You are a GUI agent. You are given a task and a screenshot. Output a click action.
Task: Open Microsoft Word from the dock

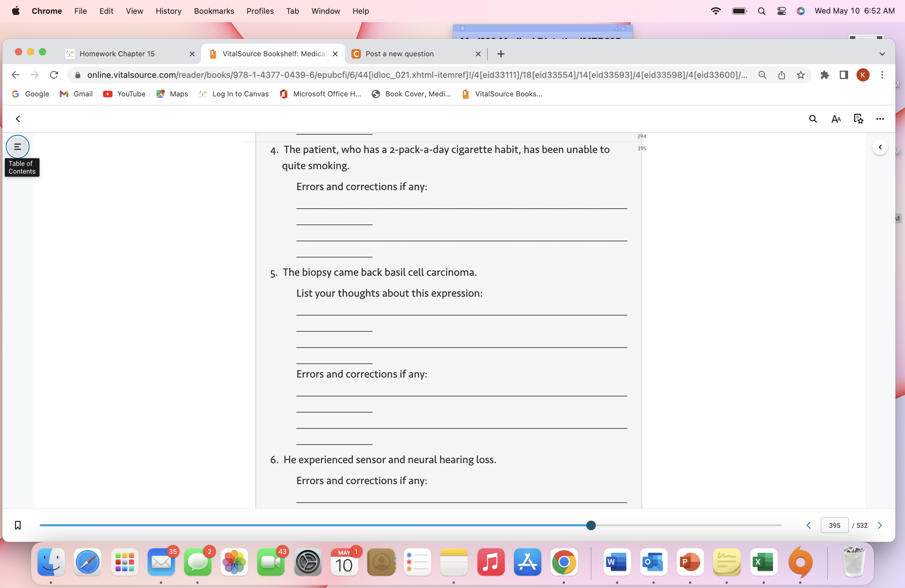pyautogui.click(x=617, y=562)
